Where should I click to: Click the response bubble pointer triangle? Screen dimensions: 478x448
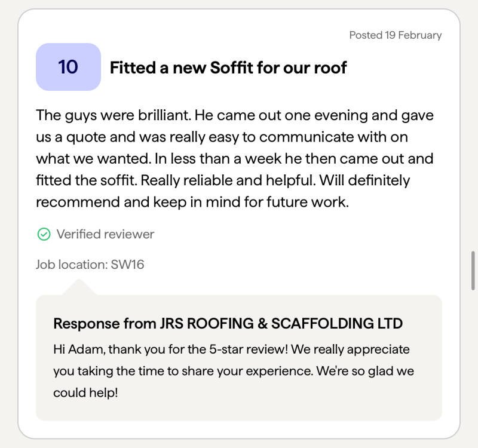79,288
